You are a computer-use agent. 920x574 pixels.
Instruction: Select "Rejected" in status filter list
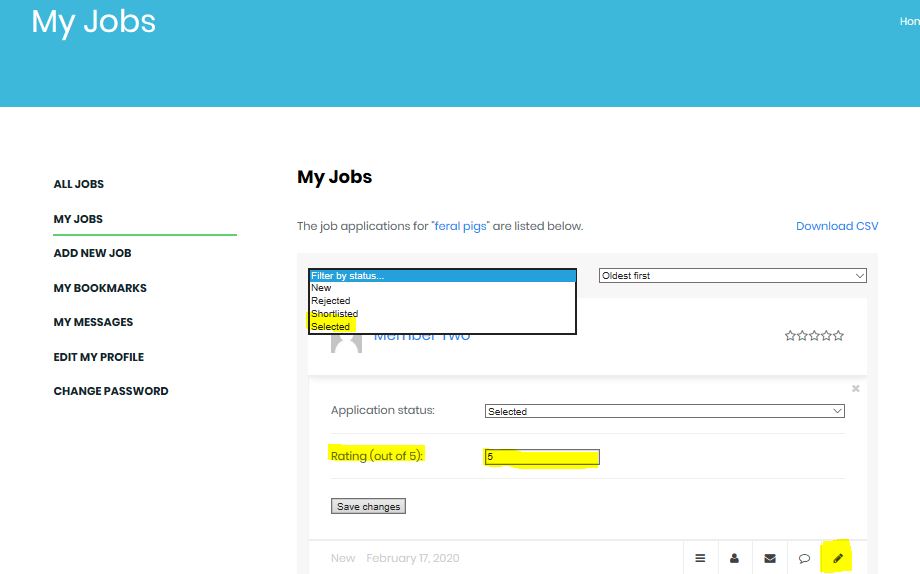331,301
